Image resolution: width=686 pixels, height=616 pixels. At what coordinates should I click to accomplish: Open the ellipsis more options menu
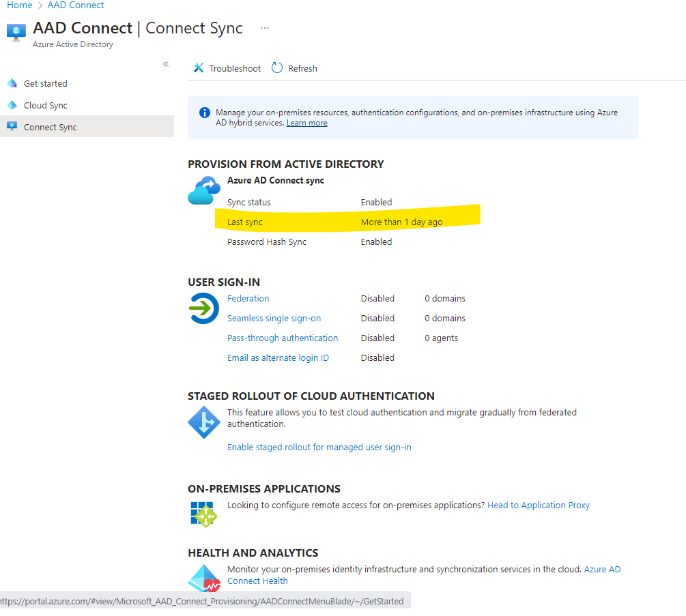coord(265,28)
